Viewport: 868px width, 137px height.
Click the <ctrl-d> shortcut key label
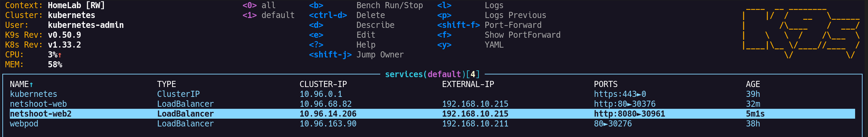coord(328,15)
